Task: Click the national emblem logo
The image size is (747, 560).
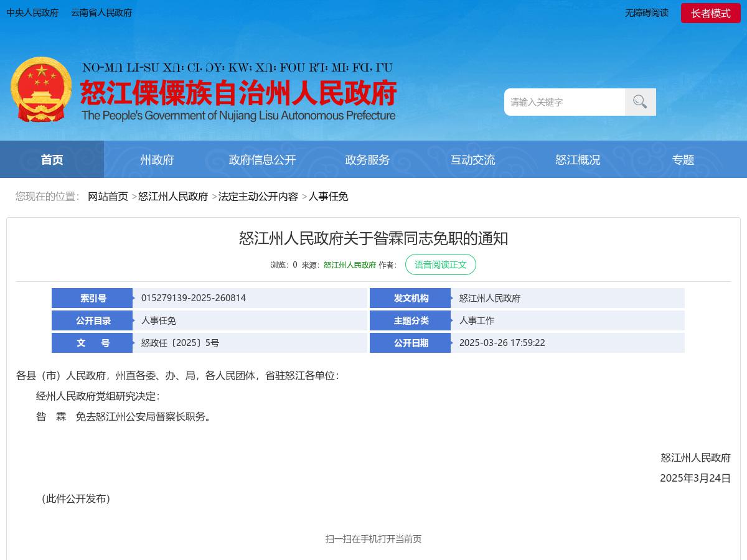Action: [x=41, y=89]
